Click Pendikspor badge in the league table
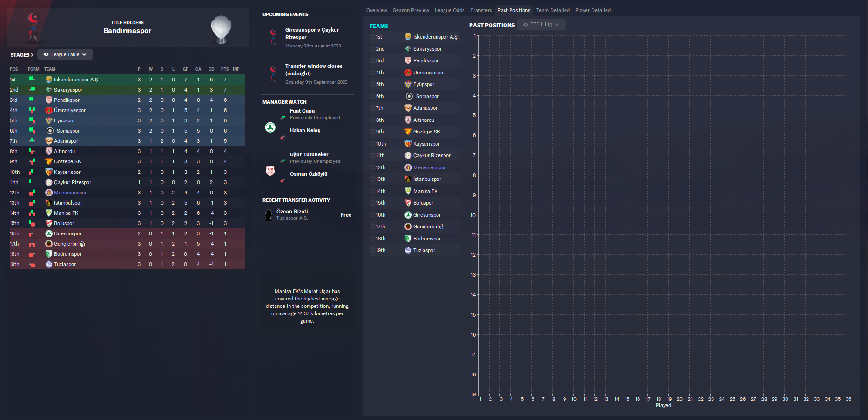868x420 pixels. [49, 100]
